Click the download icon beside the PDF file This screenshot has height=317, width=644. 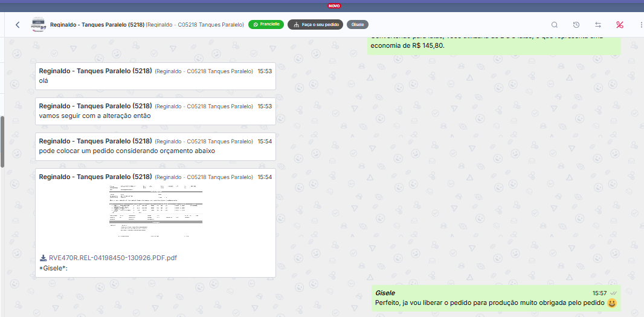point(43,258)
